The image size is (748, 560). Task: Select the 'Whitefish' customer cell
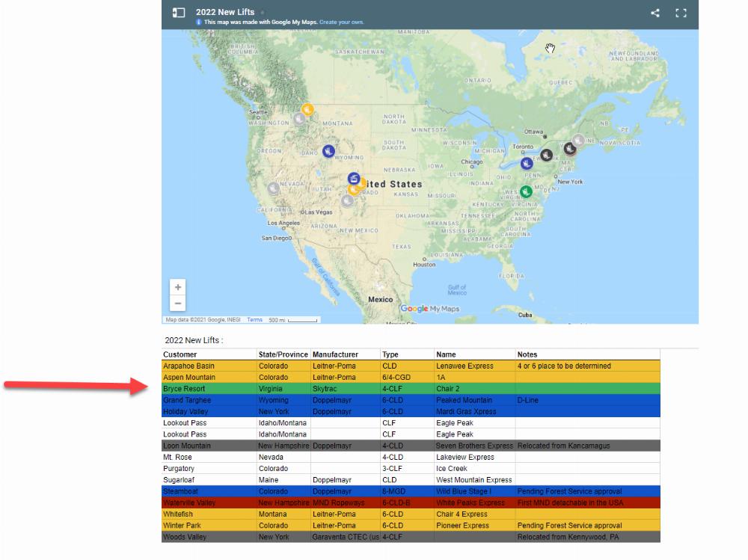(209, 514)
